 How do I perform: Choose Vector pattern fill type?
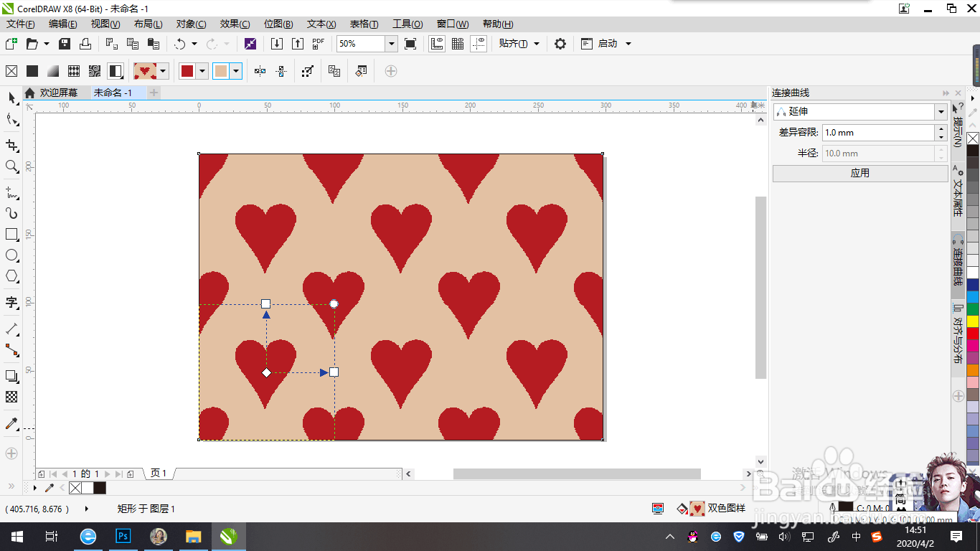74,71
